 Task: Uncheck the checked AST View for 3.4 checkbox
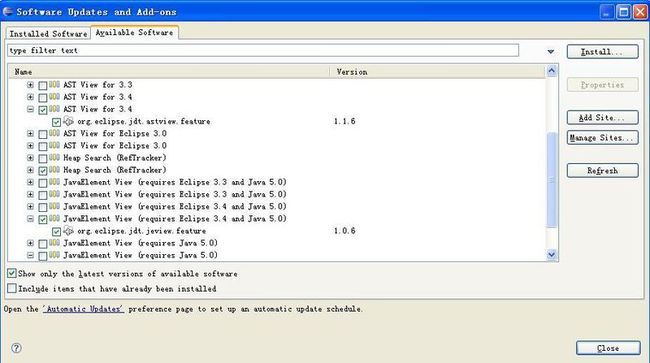pos(43,110)
